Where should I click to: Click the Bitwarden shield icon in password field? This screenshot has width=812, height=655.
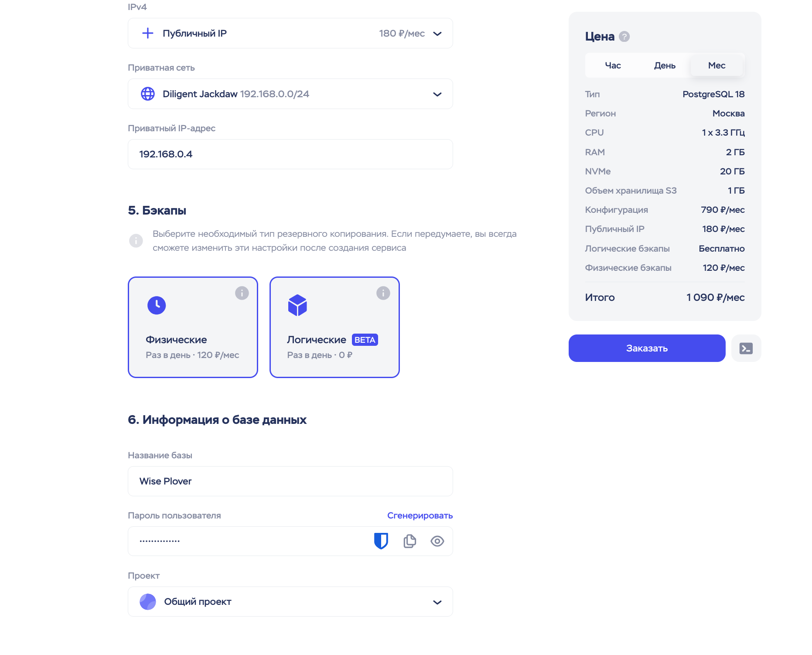(x=381, y=541)
